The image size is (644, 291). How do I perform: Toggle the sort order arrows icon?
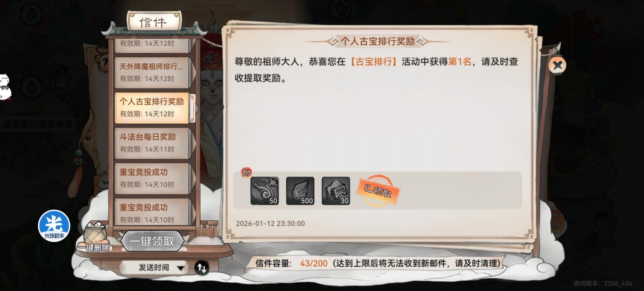pos(202,268)
